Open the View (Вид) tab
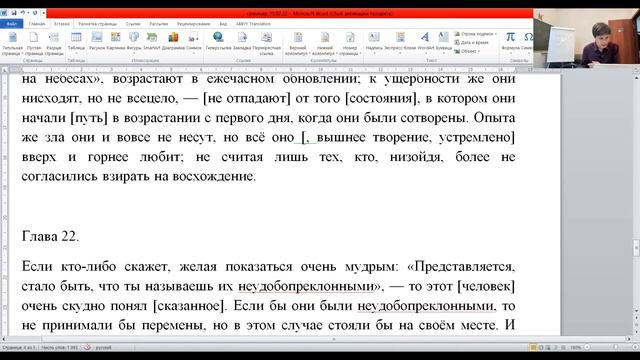640x360 pixels. coord(223,24)
